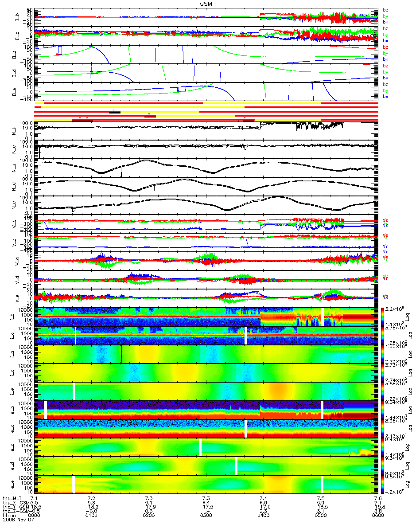Click the red bz legend of B_d panel

coord(386,66)
